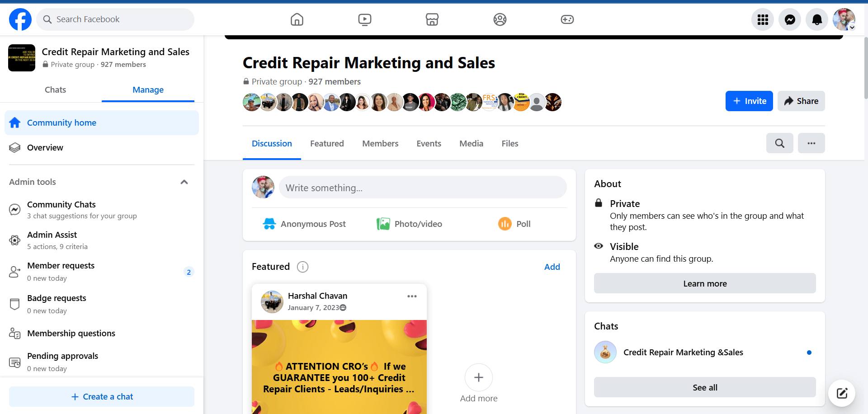Open Messenger from the top bar

790,19
